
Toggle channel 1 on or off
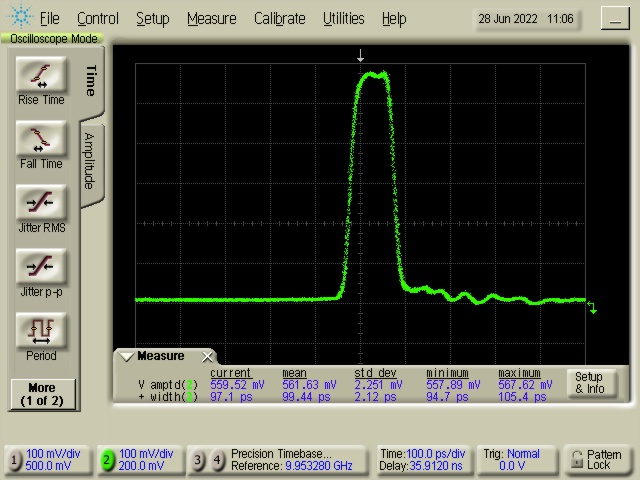tap(14, 460)
